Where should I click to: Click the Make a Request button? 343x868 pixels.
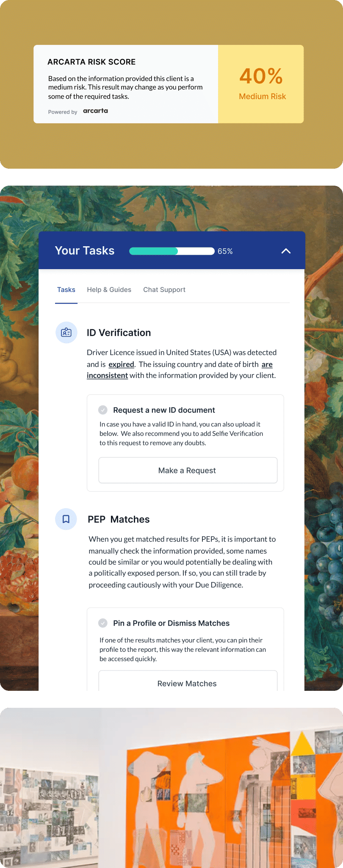tap(188, 470)
